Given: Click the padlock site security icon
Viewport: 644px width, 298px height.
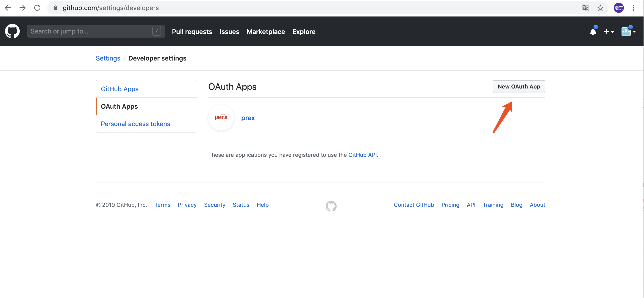Looking at the screenshot, I should pyautogui.click(x=56, y=8).
